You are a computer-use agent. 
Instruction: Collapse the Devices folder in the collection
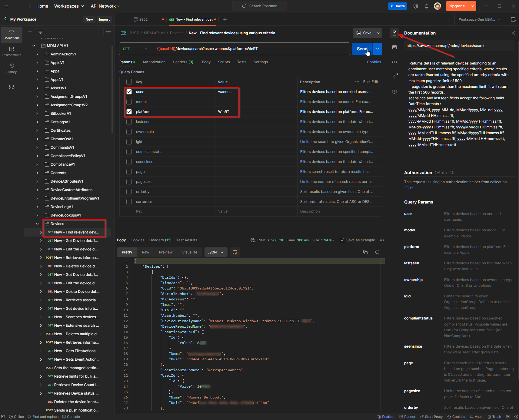pos(37,223)
